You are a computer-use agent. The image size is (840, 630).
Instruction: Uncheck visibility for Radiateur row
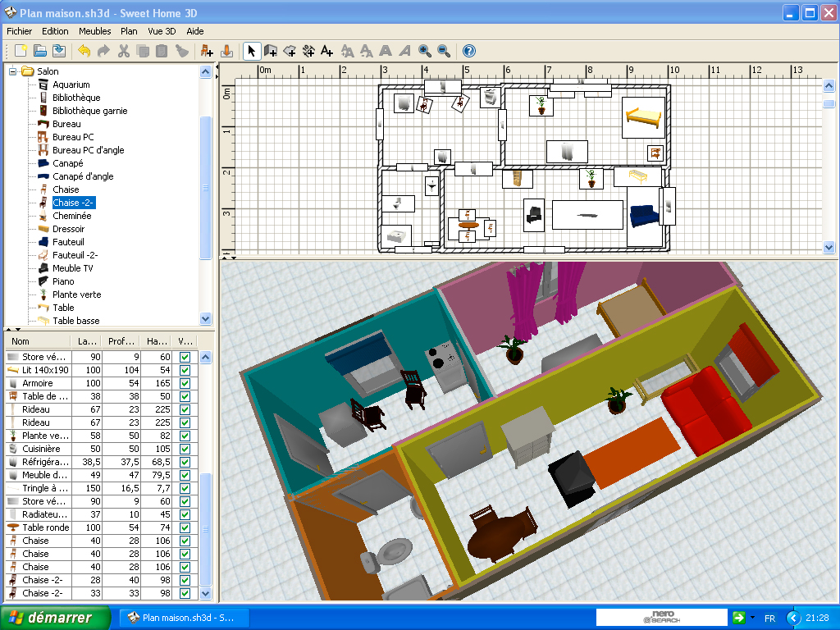[x=185, y=514]
